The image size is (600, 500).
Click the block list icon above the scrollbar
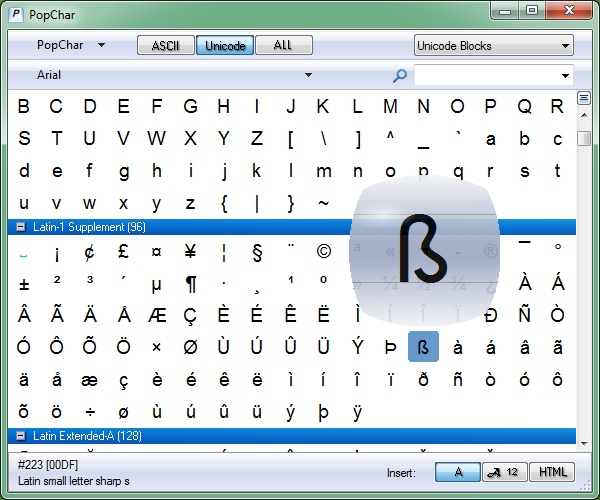(x=584, y=98)
